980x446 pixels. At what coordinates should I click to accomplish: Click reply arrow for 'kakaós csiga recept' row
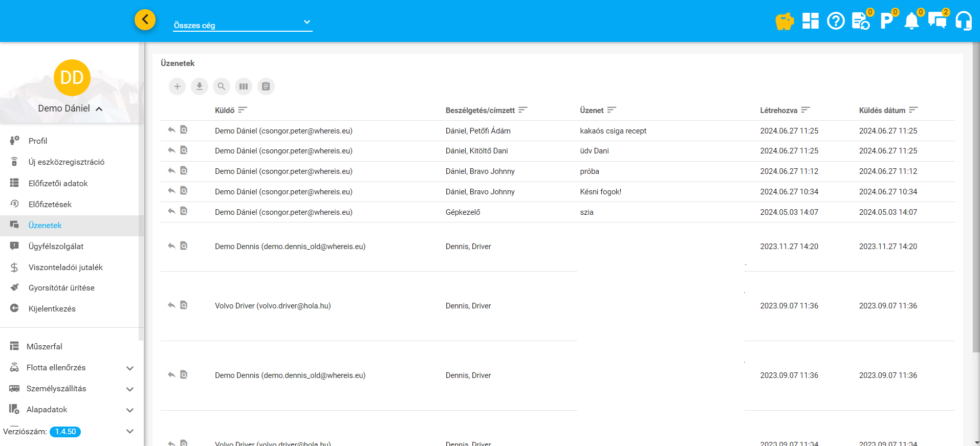click(171, 130)
